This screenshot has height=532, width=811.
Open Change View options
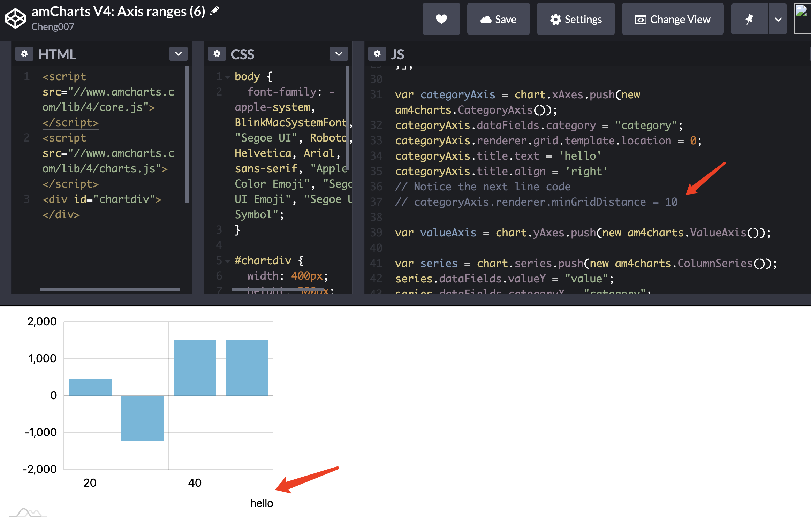click(673, 19)
